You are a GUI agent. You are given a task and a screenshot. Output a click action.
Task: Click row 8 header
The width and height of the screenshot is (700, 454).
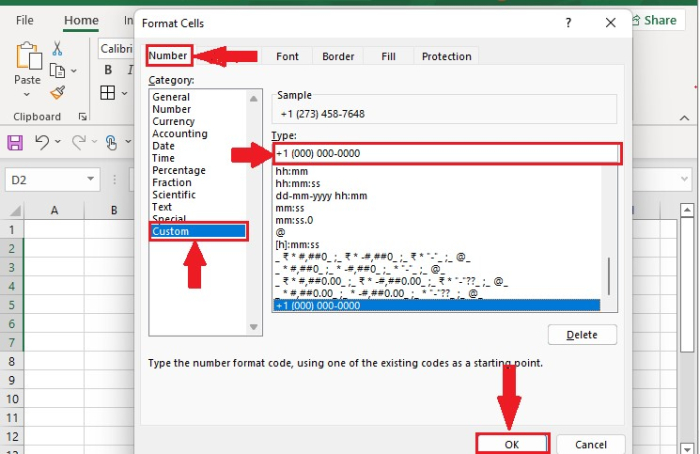pyautogui.click(x=12, y=361)
